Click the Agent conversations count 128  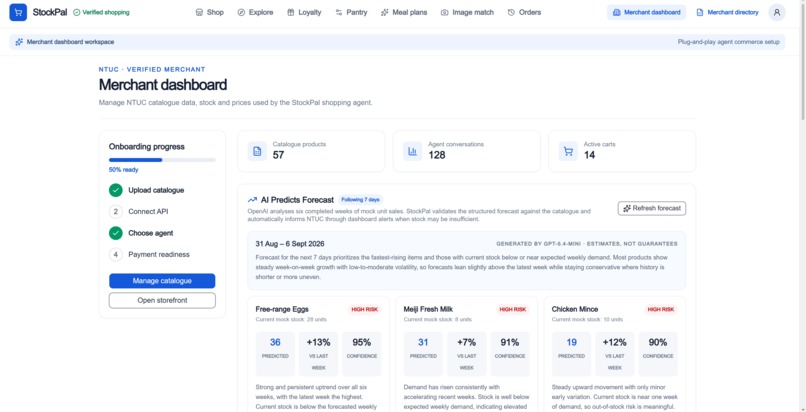click(436, 155)
